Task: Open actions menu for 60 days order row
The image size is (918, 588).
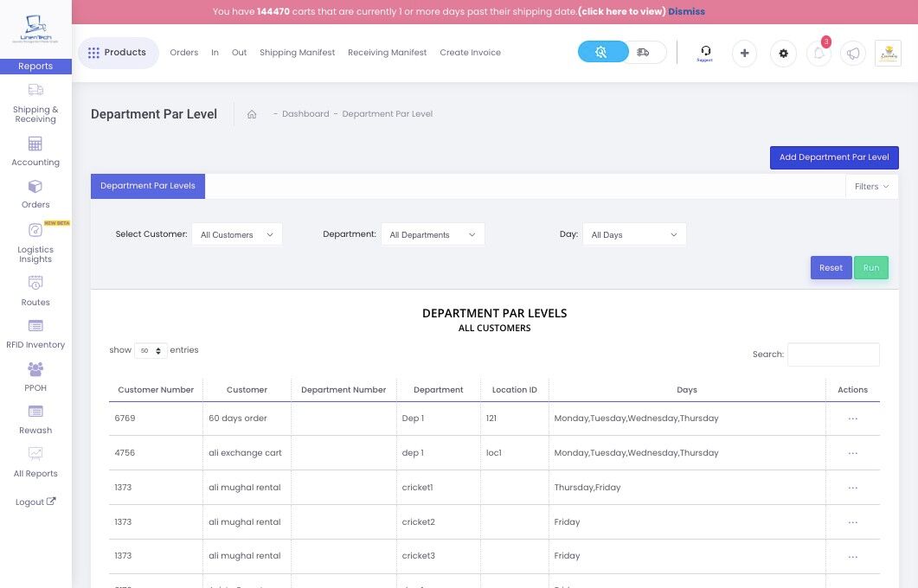Action: [x=852, y=419]
